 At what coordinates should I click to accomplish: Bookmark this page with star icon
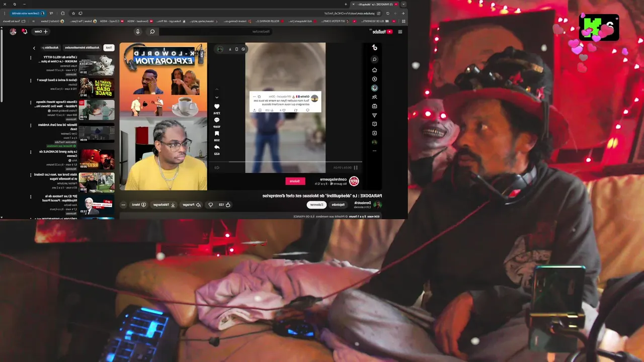click(73, 13)
